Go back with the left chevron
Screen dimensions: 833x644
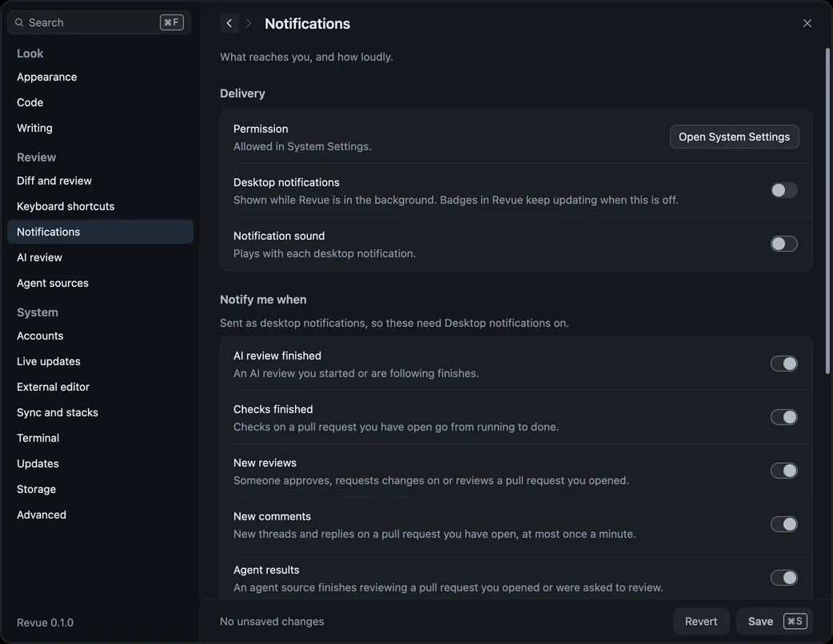(229, 23)
